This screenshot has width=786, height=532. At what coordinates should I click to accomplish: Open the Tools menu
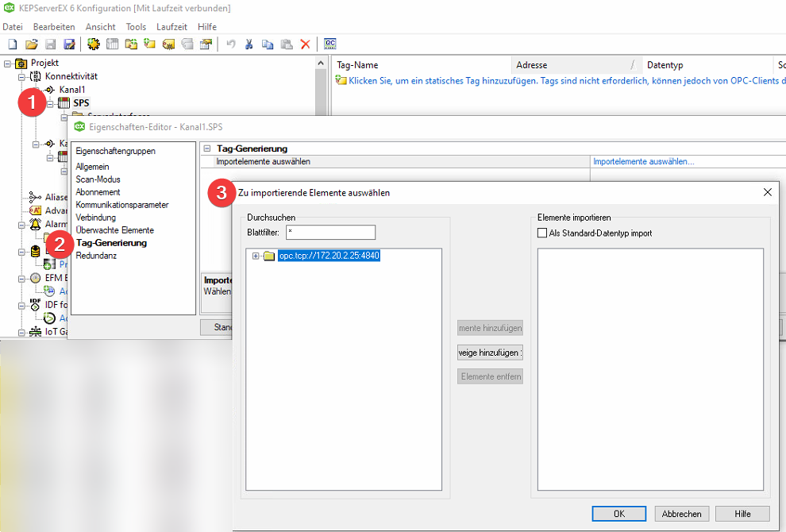pos(136,26)
